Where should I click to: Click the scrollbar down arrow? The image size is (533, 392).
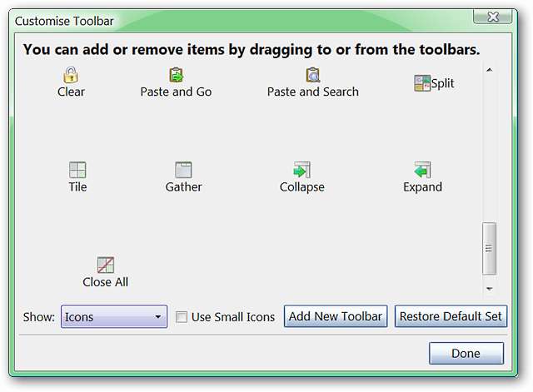489,288
